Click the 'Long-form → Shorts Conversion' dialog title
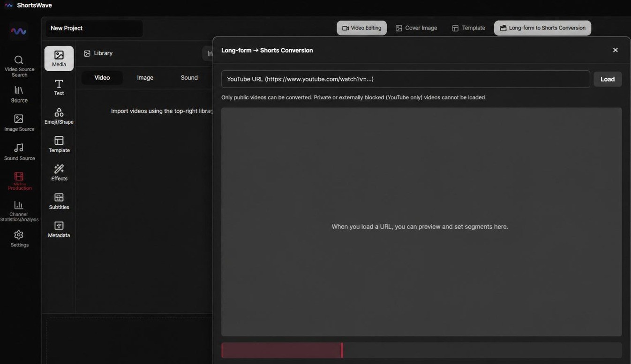 (267, 50)
